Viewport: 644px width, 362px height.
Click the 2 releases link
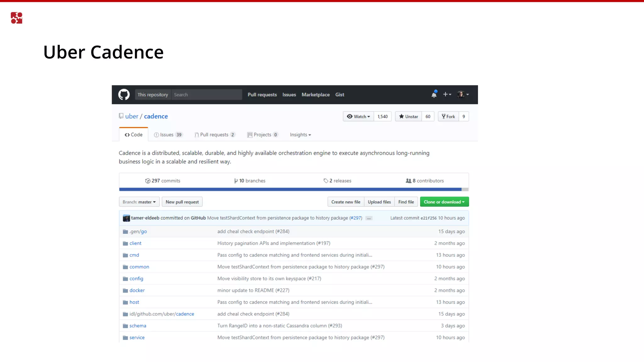point(337,181)
